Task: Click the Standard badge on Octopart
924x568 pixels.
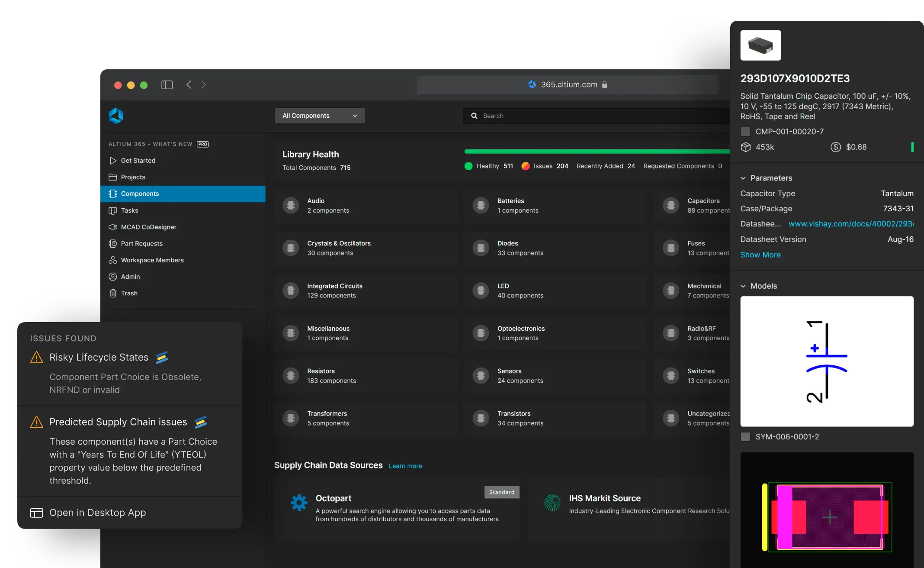Action: click(502, 492)
